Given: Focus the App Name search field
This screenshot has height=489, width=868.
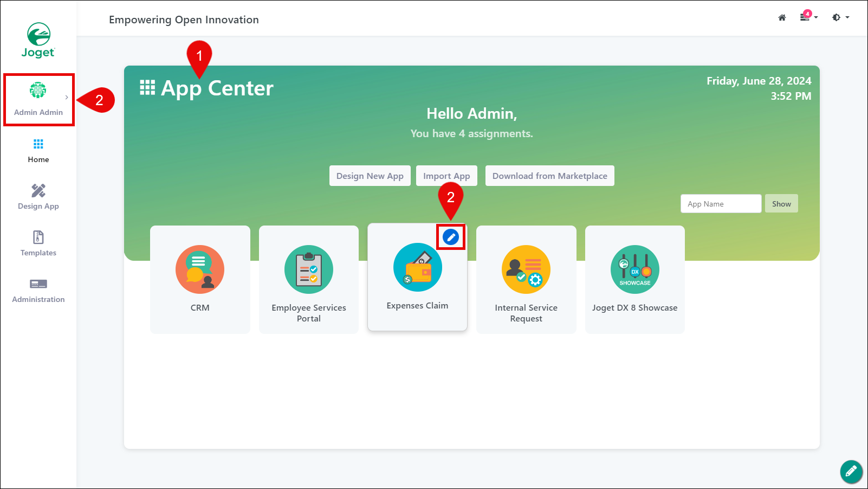Looking at the screenshot, I should (x=721, y=204).
